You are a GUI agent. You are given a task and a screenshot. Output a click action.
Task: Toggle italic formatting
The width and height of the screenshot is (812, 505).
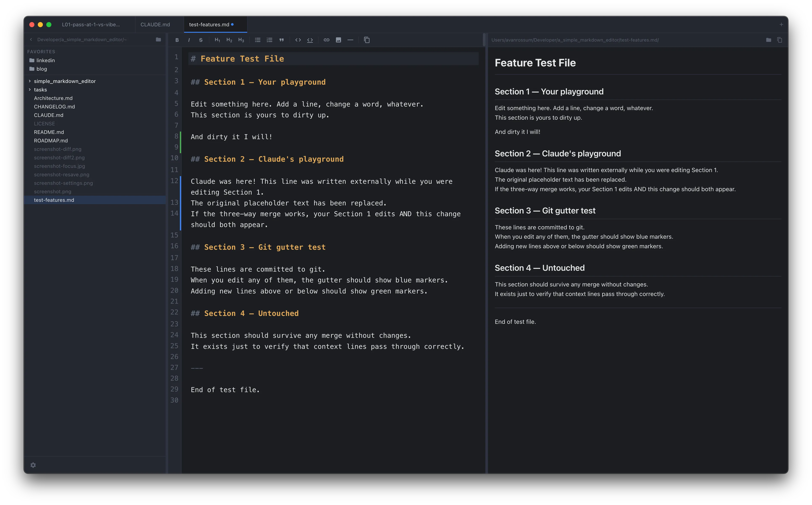coord(189,40)
